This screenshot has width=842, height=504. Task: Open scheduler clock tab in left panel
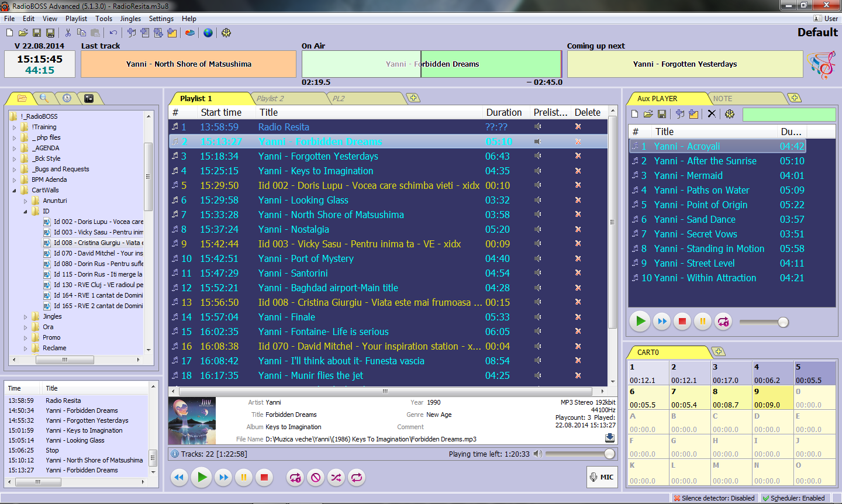click(x=67, y=98)
